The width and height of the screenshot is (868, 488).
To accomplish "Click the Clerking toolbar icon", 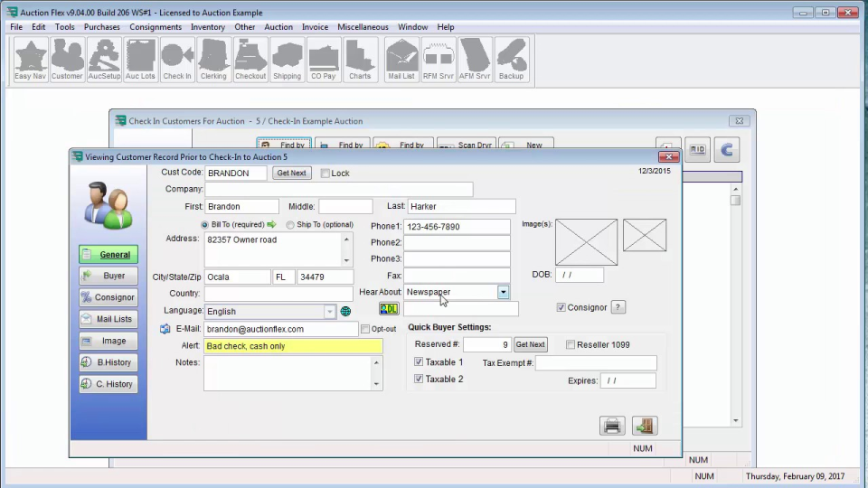I will click(x=213, y=61).
